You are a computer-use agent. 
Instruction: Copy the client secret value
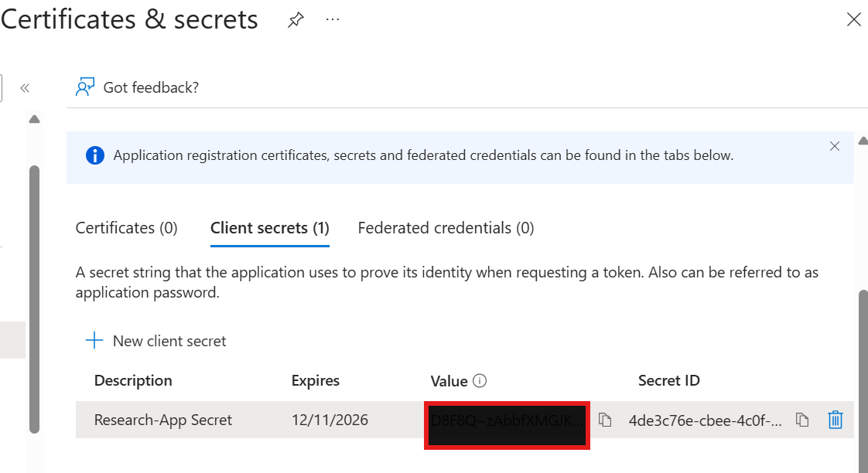coord(605,420)
